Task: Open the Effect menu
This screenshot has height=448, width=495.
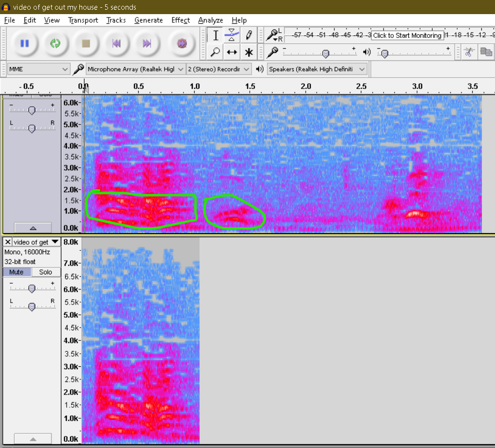Action: (x=181, y=20)
